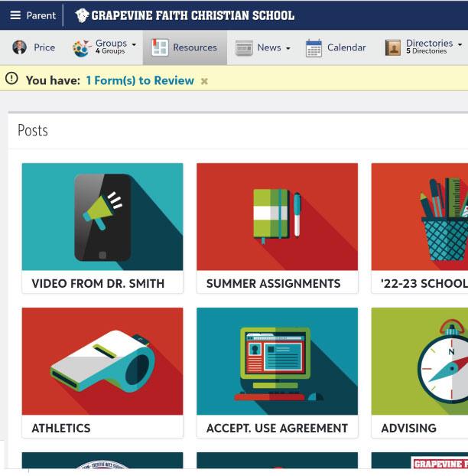The image size is (468, 476).
Task: Open the Advising compass tile
Action: [x=420, y=373]
